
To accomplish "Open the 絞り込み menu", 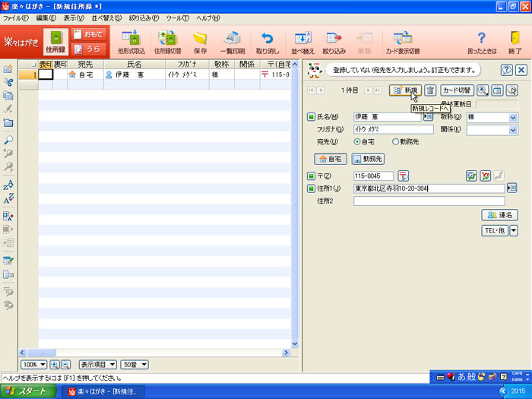I will 144,18.
